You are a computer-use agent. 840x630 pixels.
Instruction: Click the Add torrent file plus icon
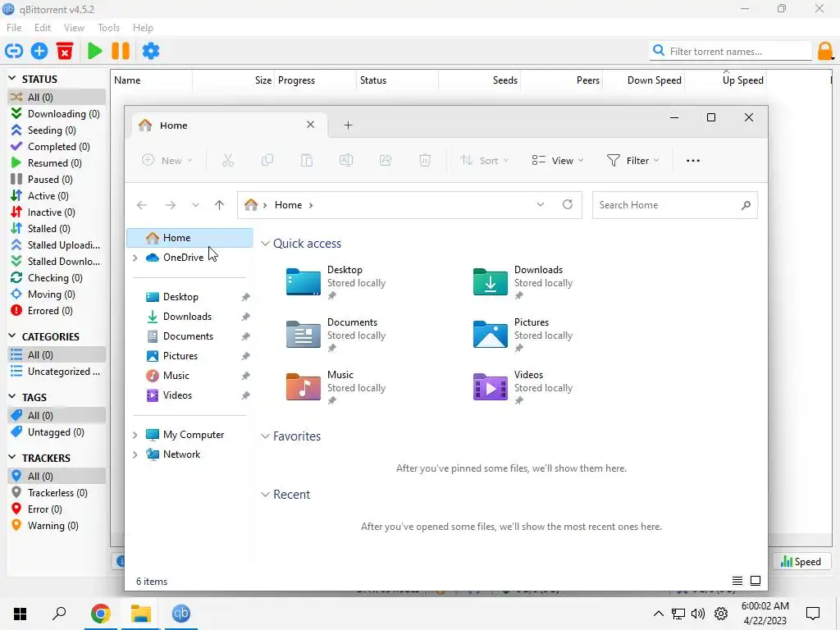[x=39, y=52]
